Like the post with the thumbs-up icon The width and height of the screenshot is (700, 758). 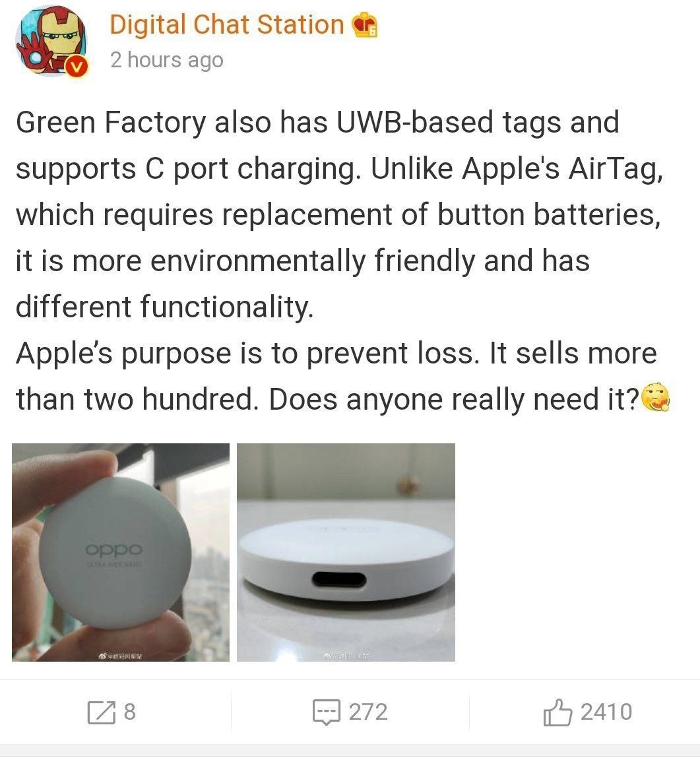(557, 712)
